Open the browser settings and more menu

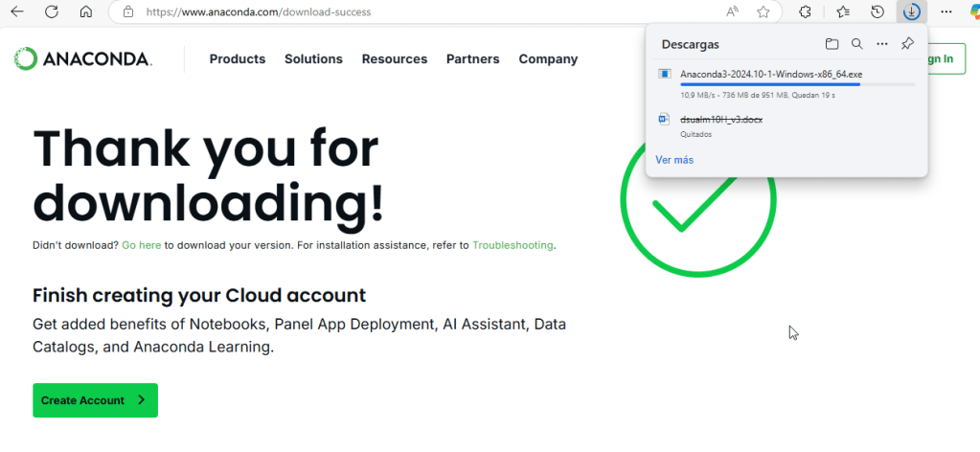tap(946, 12)
